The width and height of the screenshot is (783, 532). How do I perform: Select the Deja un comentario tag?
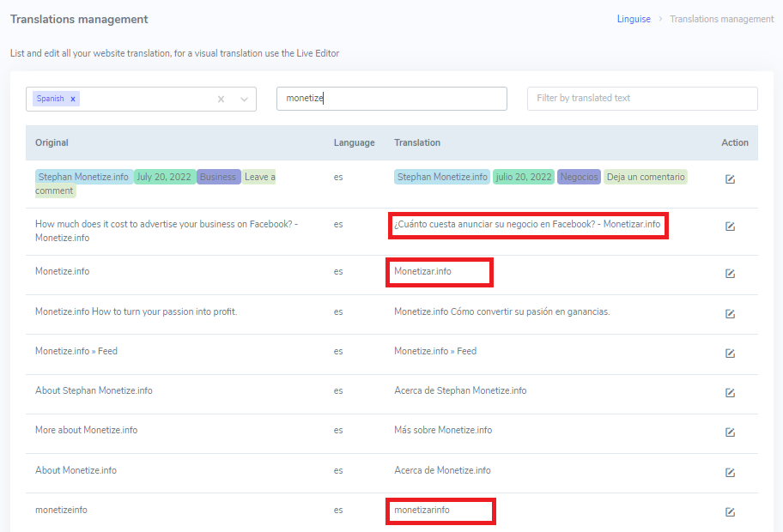pyautogui.click(x=645, y=177)
